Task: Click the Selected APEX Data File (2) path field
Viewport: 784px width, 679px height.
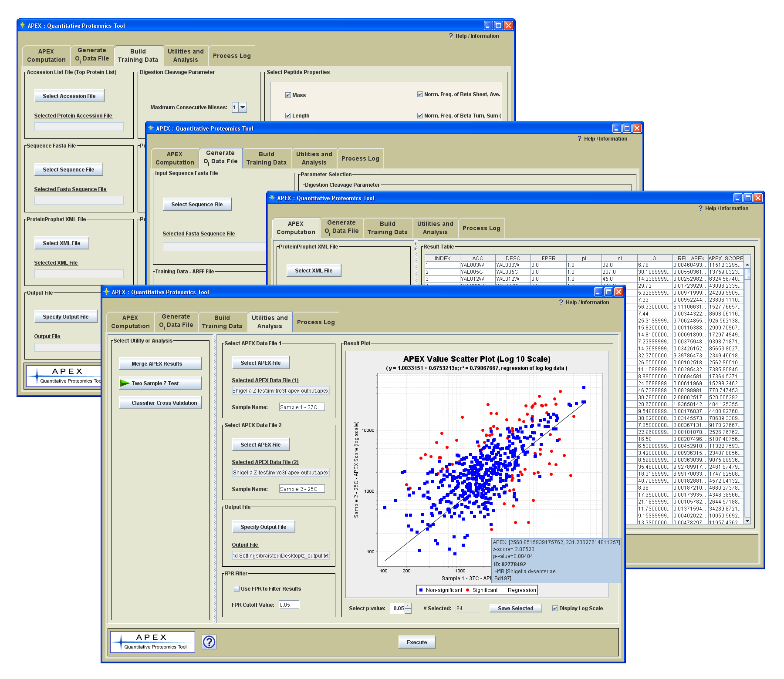Action: coord(280,473)
